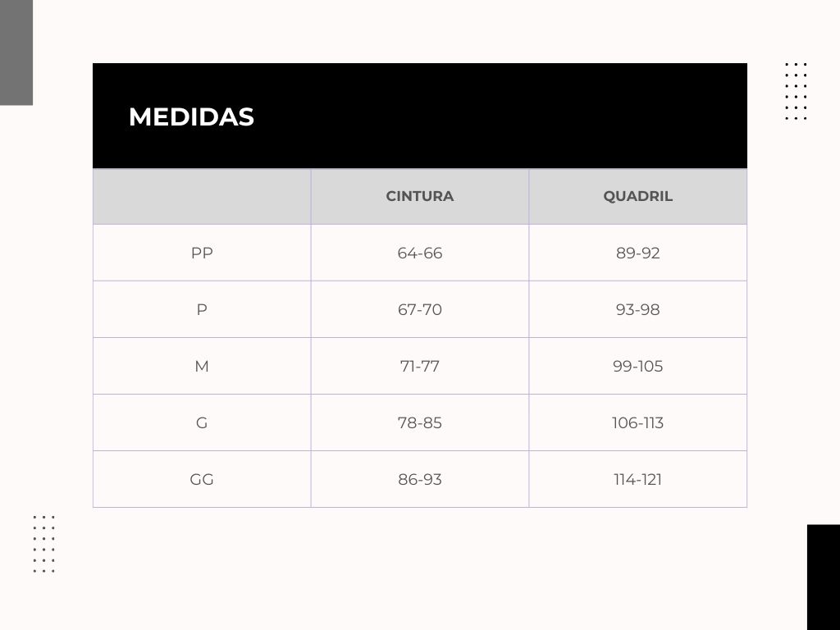840x630 pixels.
Task: Select the 78-85 waist cell
Action: (419, 423)
